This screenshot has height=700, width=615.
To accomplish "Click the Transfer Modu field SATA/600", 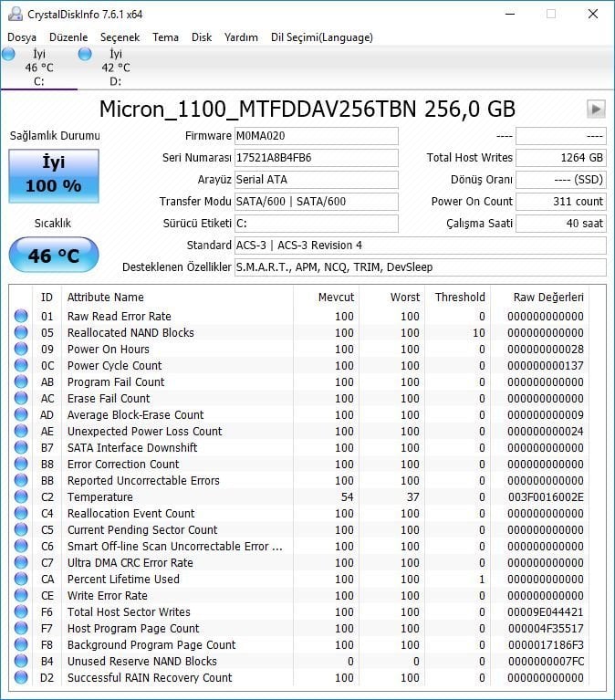I will (317, 202).
